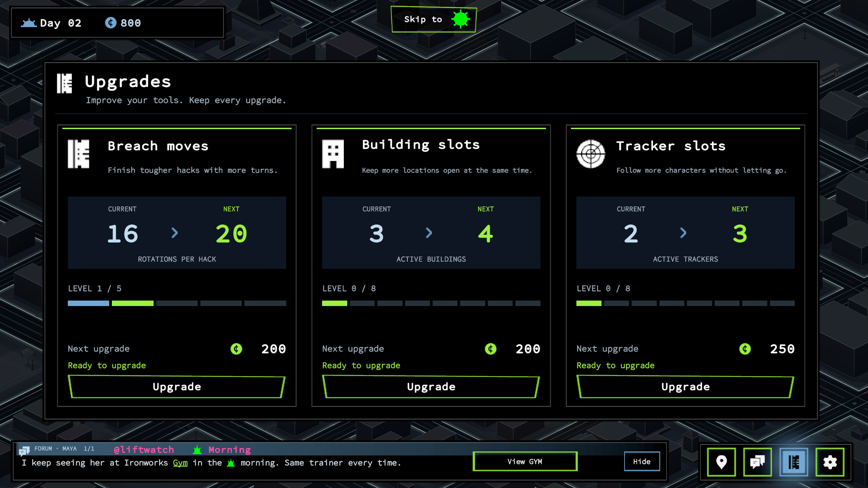868x488 pixels.
Task: Click the Skip to button
Action: 434,19
